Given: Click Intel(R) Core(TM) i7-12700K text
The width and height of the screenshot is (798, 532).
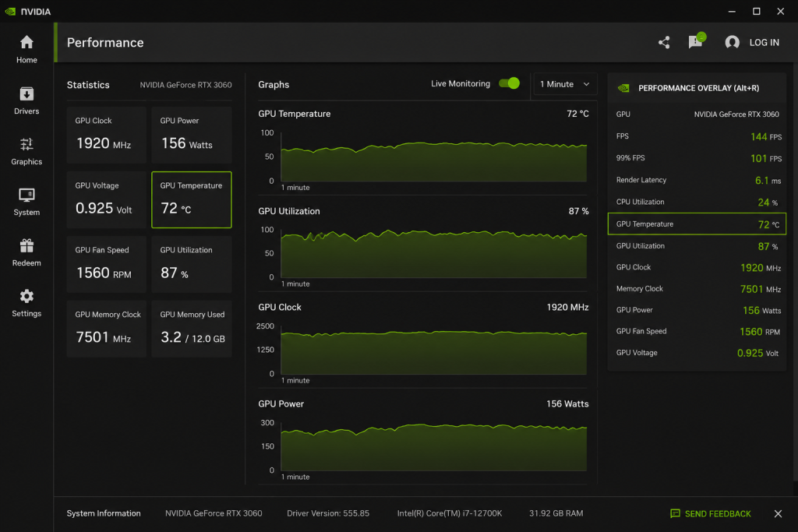Looking at the screenshot, I should point(450,513).
